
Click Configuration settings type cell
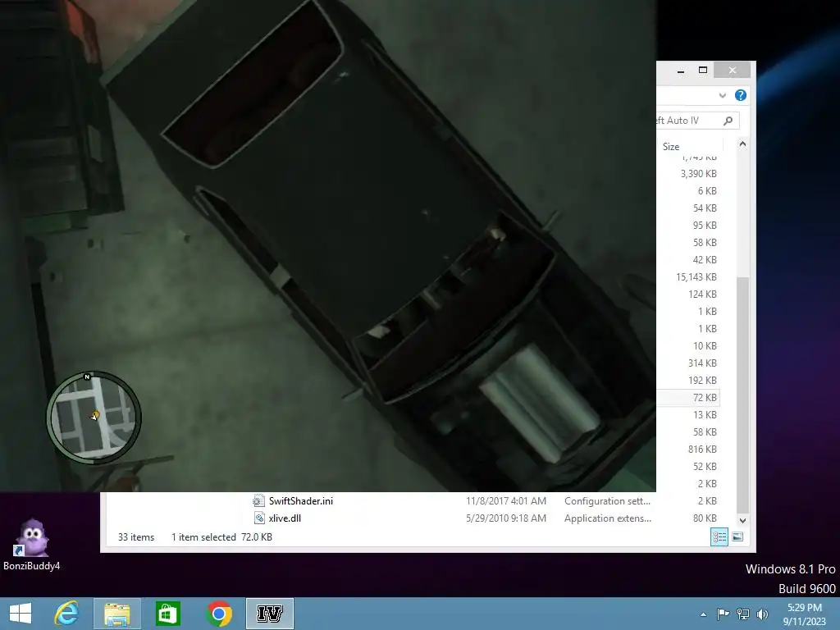(x=607, y=501)
